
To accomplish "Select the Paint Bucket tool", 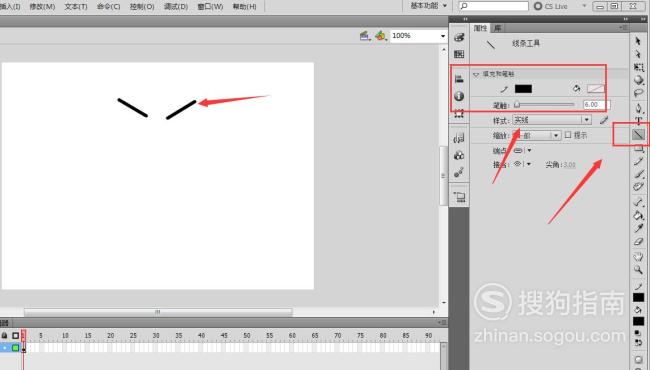I will pyautogui.click(x=638, y=215).
